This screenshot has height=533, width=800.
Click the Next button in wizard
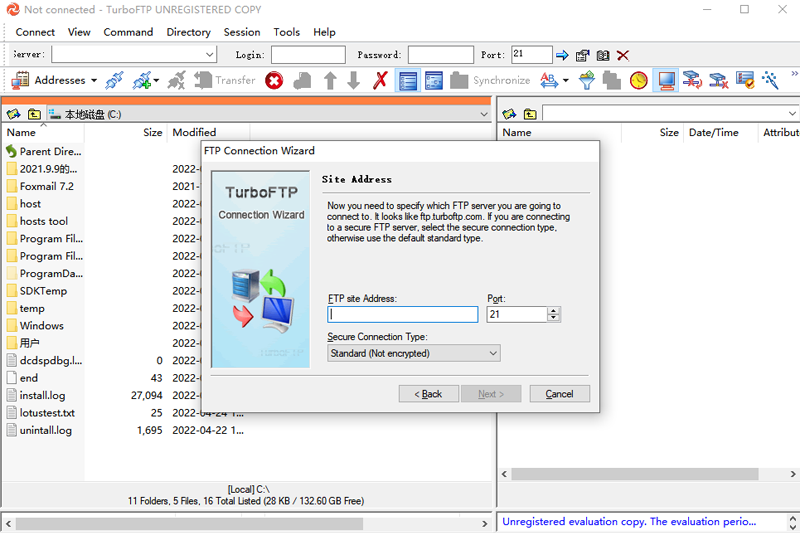click(x=491, y=394)
